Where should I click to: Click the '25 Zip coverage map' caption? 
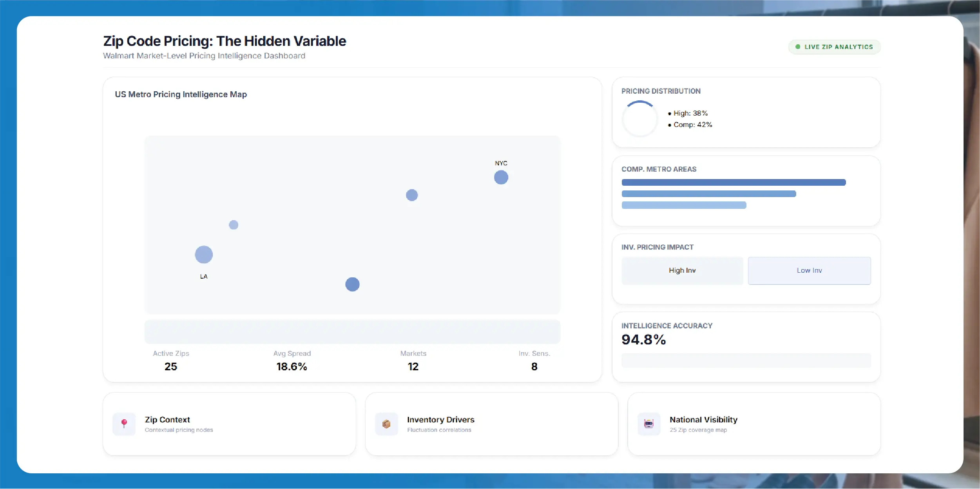tap(698, 430)
